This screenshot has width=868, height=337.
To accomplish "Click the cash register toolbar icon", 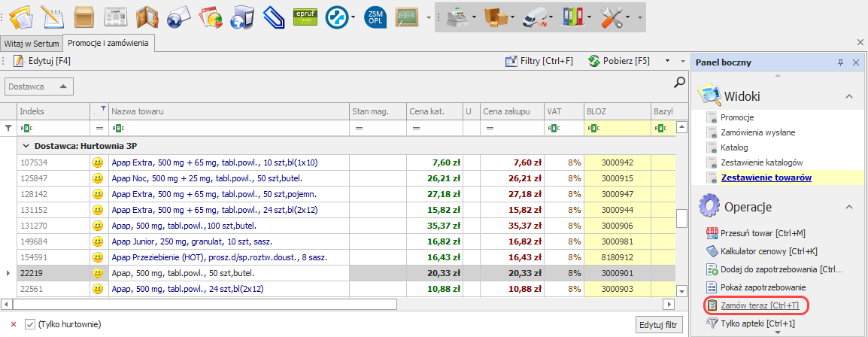I will [x=458, y=17].
